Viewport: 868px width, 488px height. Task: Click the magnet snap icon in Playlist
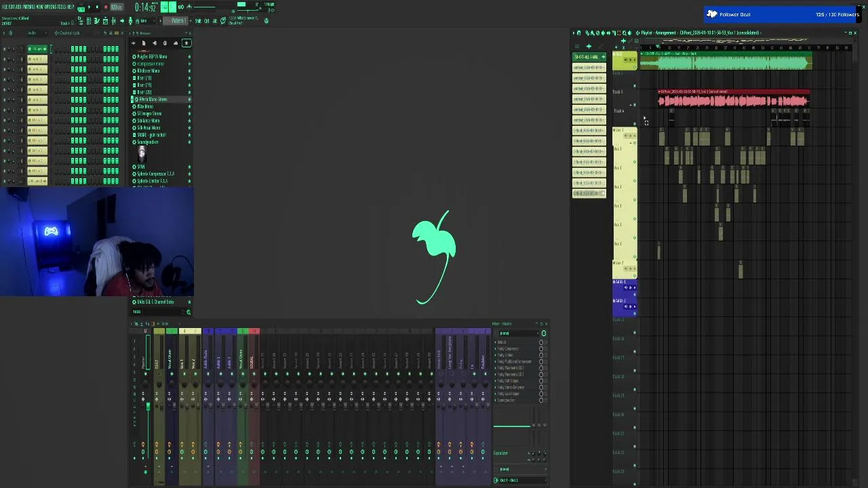click(579, 33)
